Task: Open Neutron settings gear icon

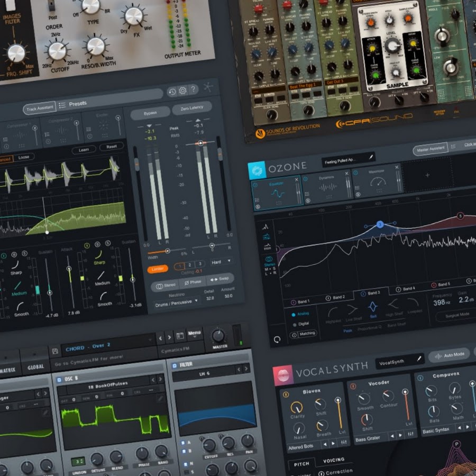Action: point(183,90)
